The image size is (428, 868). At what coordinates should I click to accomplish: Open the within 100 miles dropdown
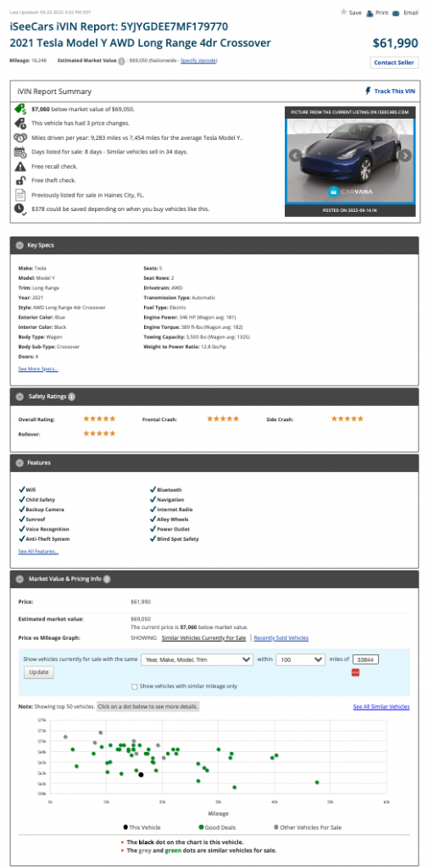(301, 659)
